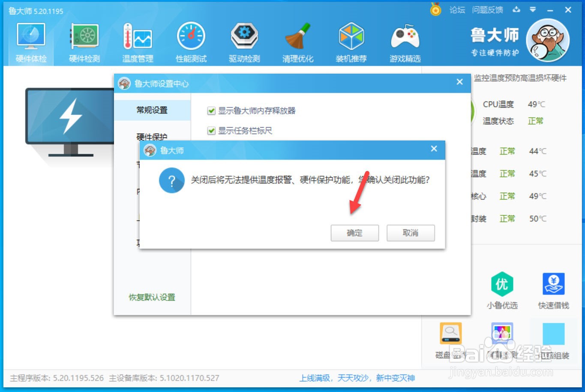Open the 温度管理 temperature management icon

[138, 36]
